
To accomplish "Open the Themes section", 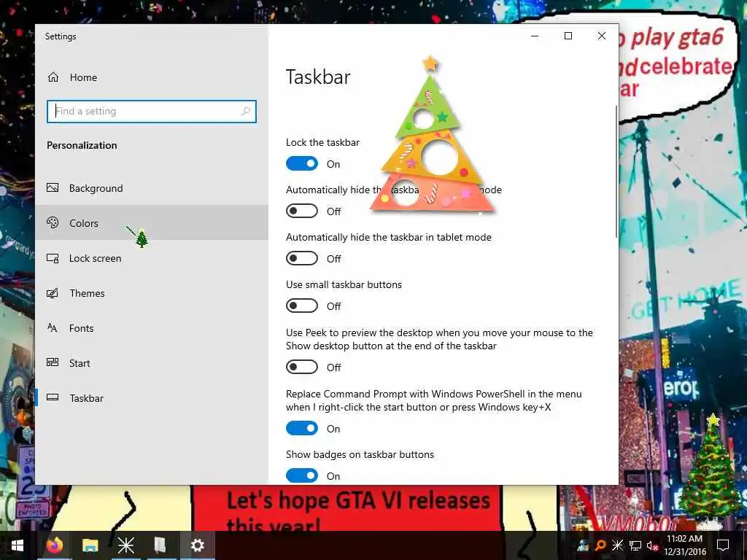I will pyautogui.click(x=152, y=293).
